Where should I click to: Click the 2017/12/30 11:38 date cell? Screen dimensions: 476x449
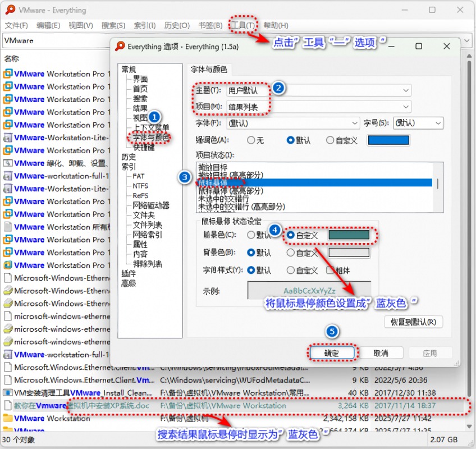click(405, 393)
